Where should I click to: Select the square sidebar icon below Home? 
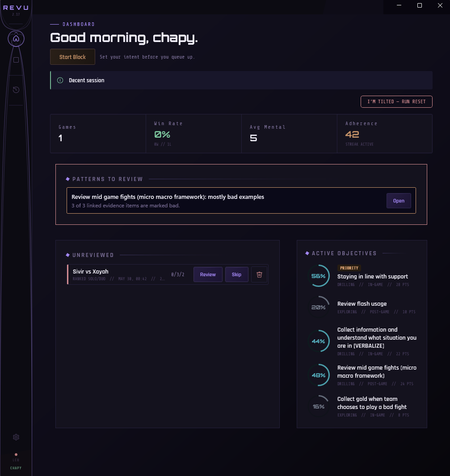[x=16, y=60]
